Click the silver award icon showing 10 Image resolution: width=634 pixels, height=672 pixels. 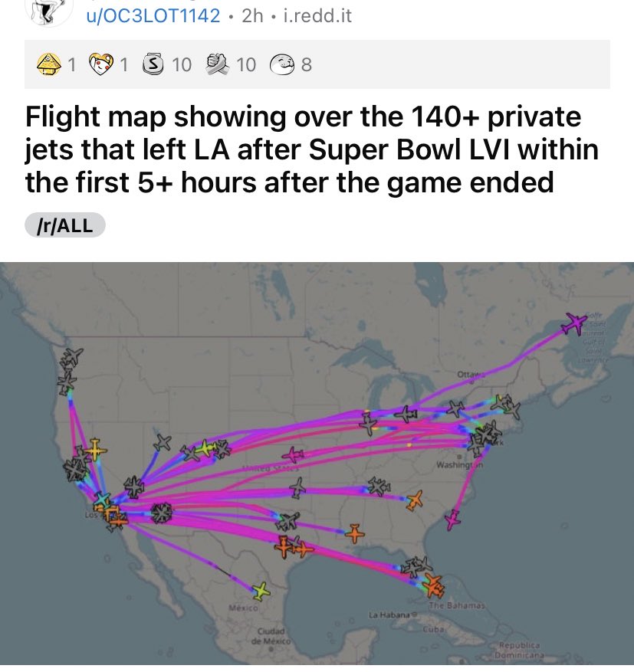153,65
